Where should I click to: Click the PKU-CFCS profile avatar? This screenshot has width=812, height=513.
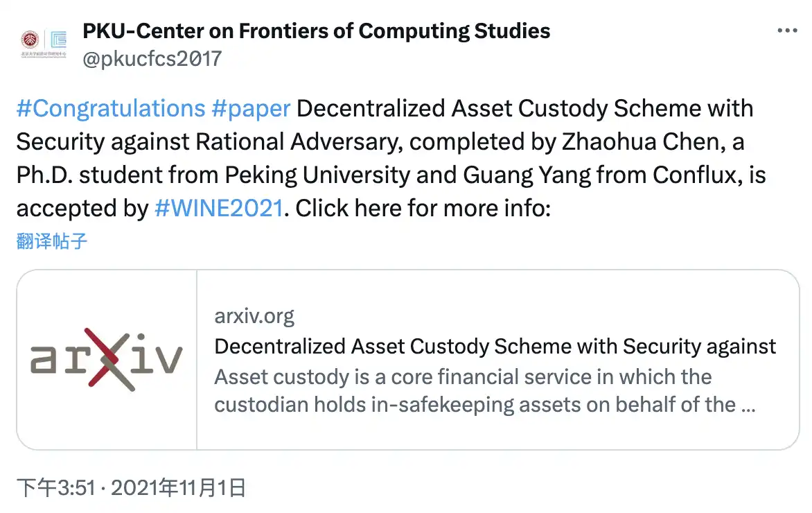44,44
